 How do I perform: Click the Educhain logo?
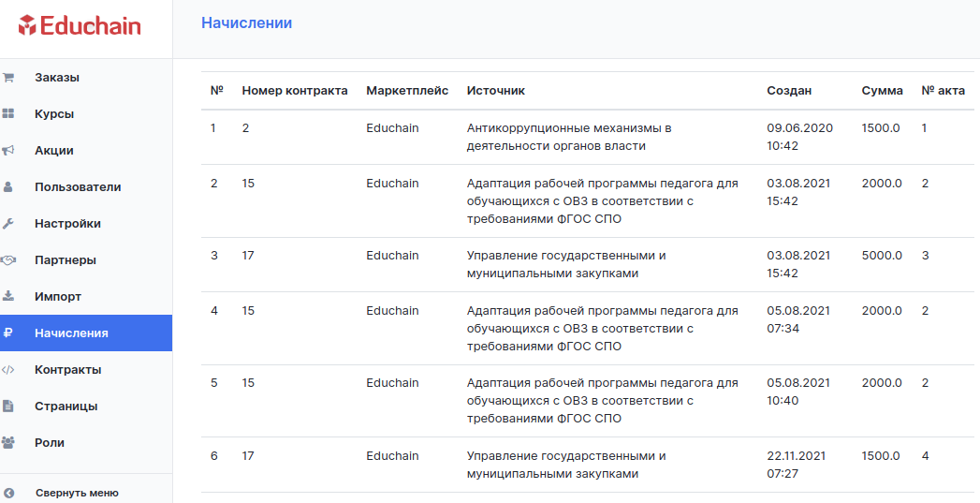click(80, 25)
